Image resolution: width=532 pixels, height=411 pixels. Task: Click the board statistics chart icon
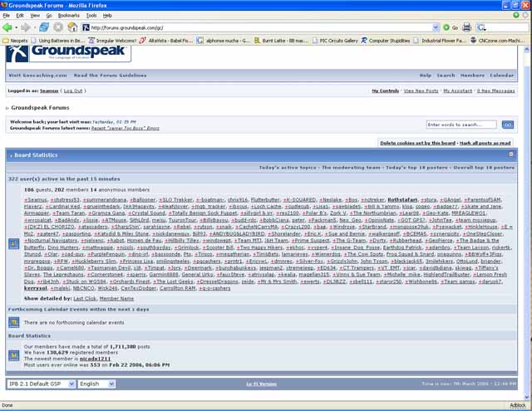14,355
